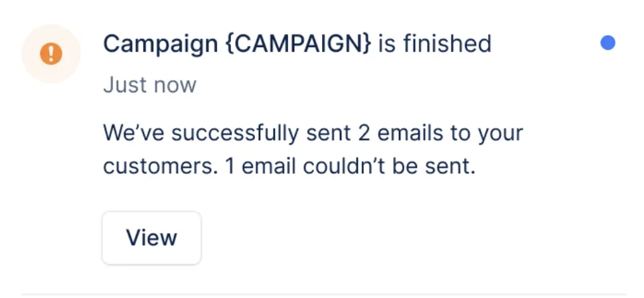Click "to your" ending the first message line

click(487, 133)
